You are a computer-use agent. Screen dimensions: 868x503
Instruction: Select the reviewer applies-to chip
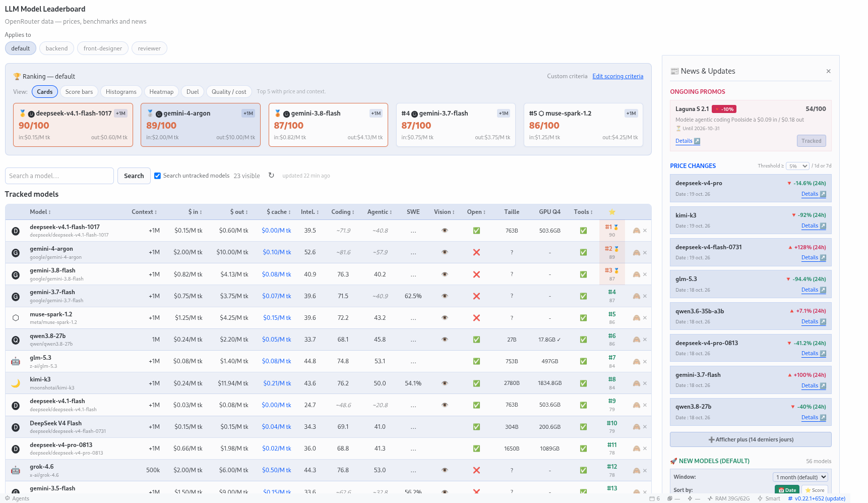pos(149,48)
